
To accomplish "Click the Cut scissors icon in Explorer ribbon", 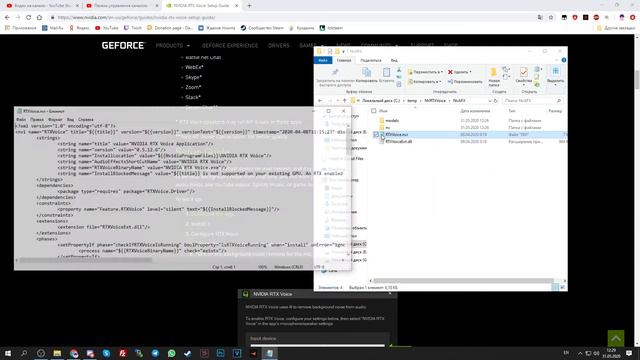I will tap(399, 70).
